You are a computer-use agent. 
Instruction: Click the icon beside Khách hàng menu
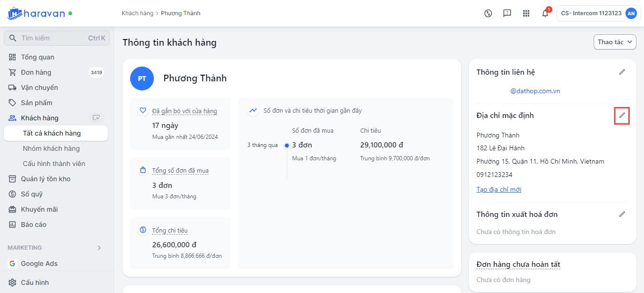96,118
